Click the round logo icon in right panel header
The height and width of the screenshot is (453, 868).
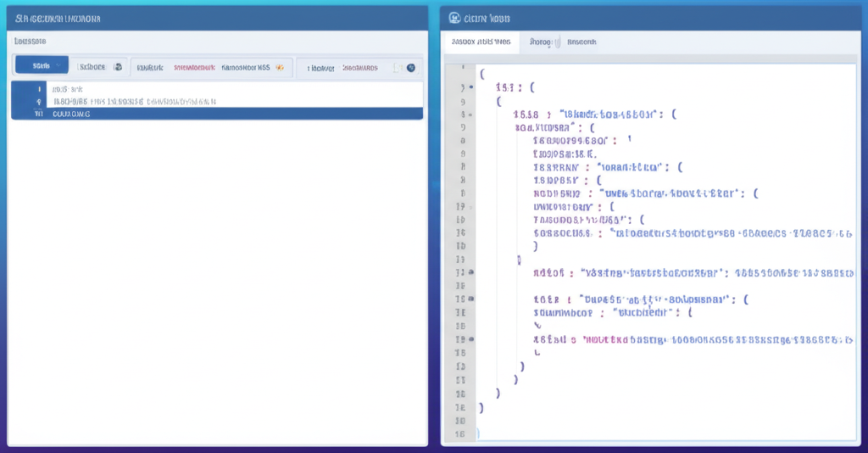tap(454, 17)
